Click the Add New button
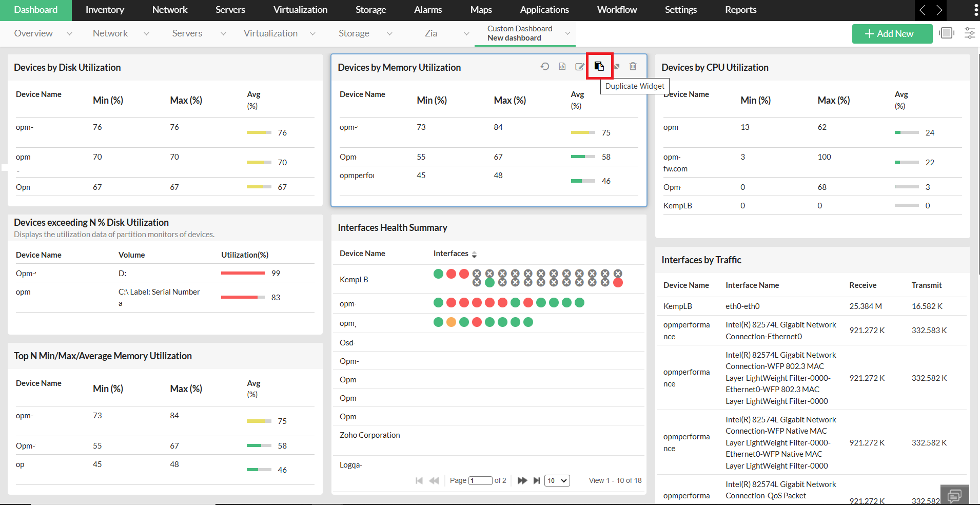The height and width of the screenshot is (505, 980). (x=892, y=34)
